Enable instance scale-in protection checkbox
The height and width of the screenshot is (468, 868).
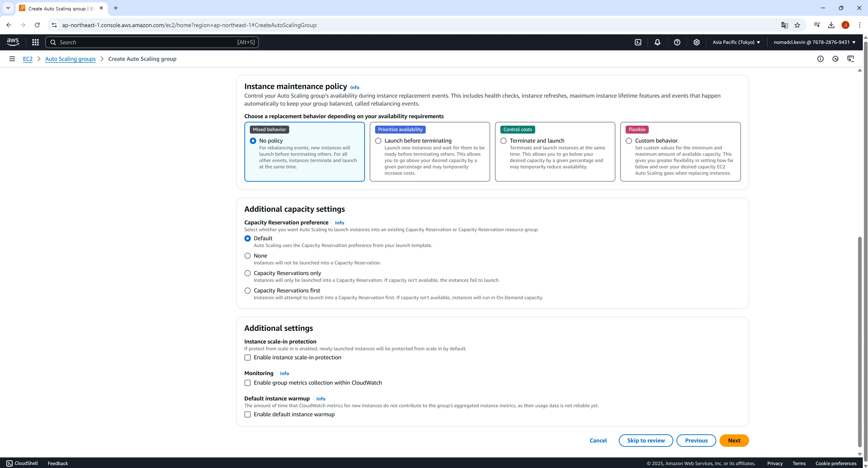248,357
